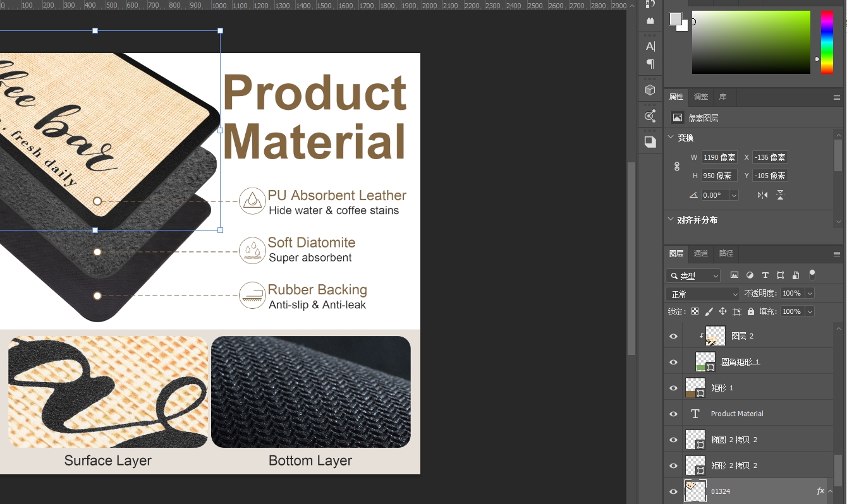The height and width of the screenshot is (504, 847).
Task: Open the Character panel icon
Action: [x=650, y=46]
